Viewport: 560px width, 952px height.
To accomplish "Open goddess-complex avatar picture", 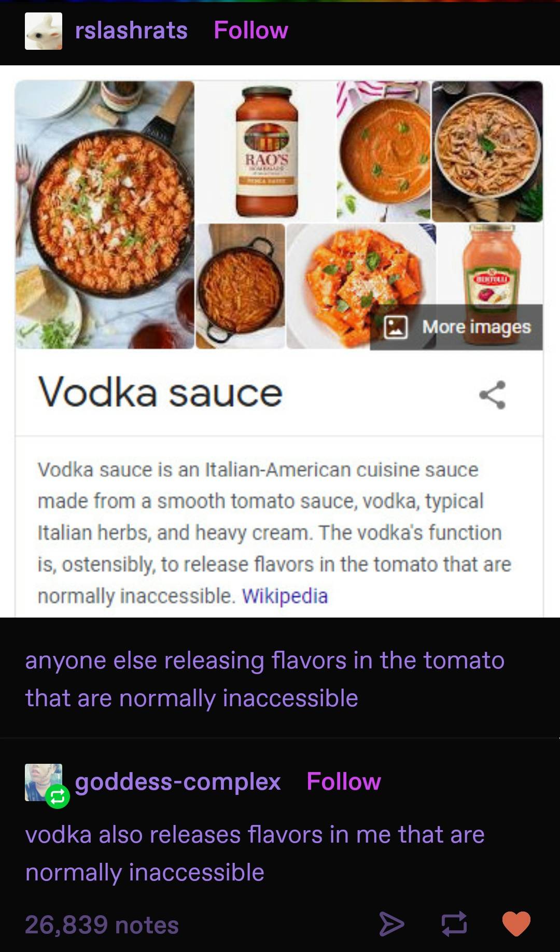I will click(x=44, y=782).
